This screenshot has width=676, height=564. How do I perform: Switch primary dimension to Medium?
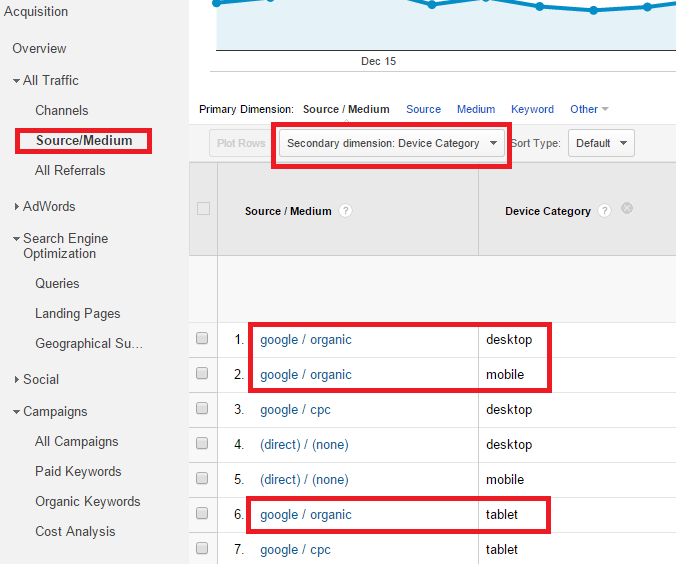click(x=476, y=109)
